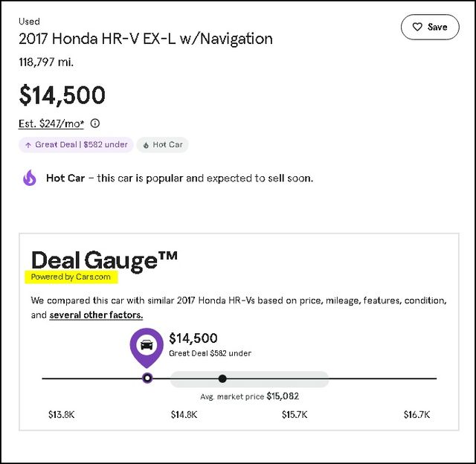This screenshot has height=464, width=476.
Task: Click the $14,500 price heading
Action: [62, 95]
